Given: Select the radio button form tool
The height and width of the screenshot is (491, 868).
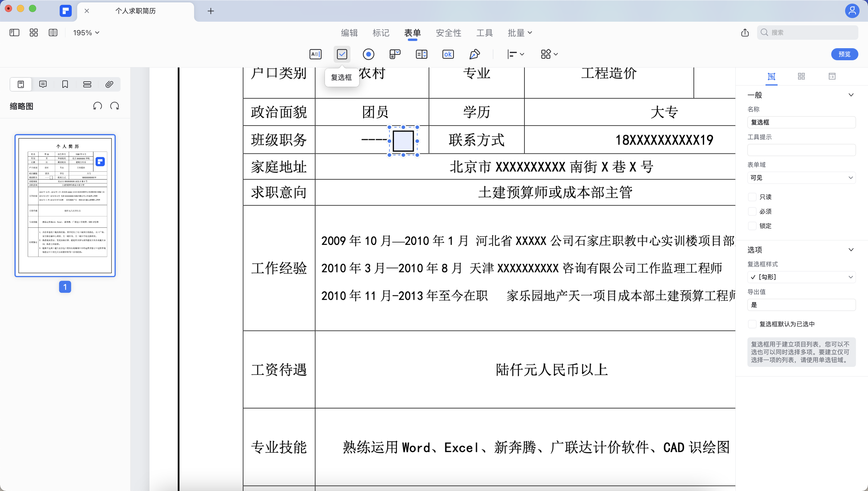Looking at the screenshot, I should (369, 54).
